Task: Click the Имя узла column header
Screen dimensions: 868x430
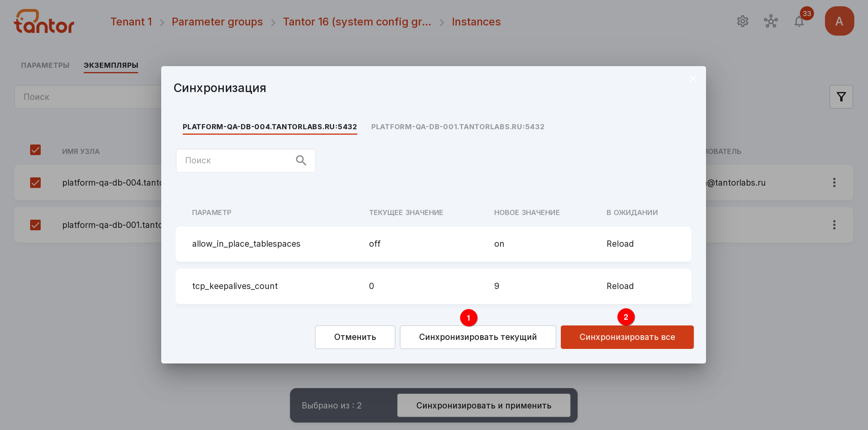Action: pos(81,151)
